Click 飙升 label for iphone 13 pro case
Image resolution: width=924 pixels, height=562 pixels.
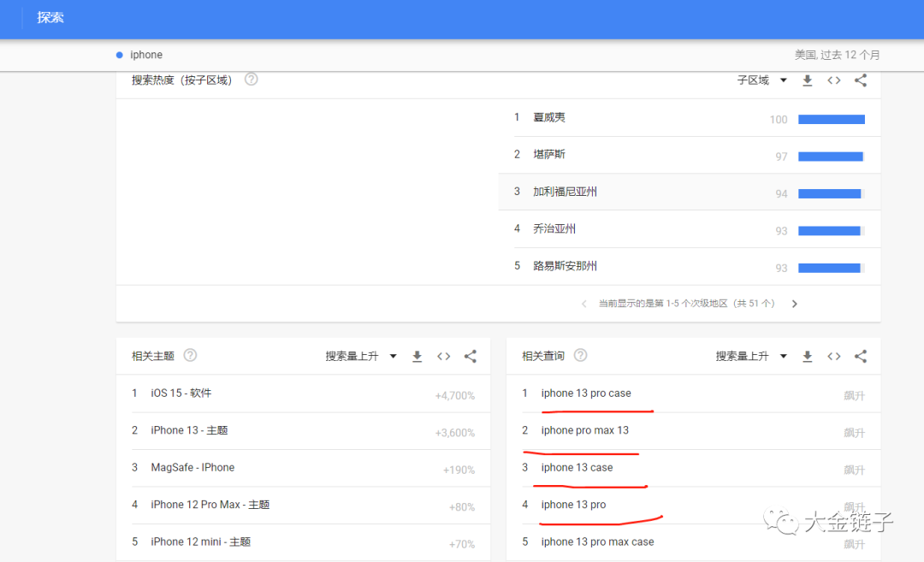point(854,396)
